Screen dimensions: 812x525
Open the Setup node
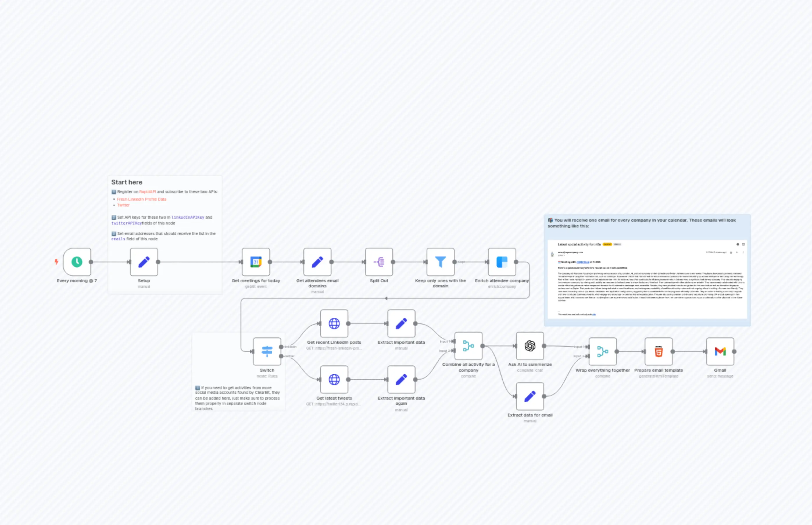(144, 262)
